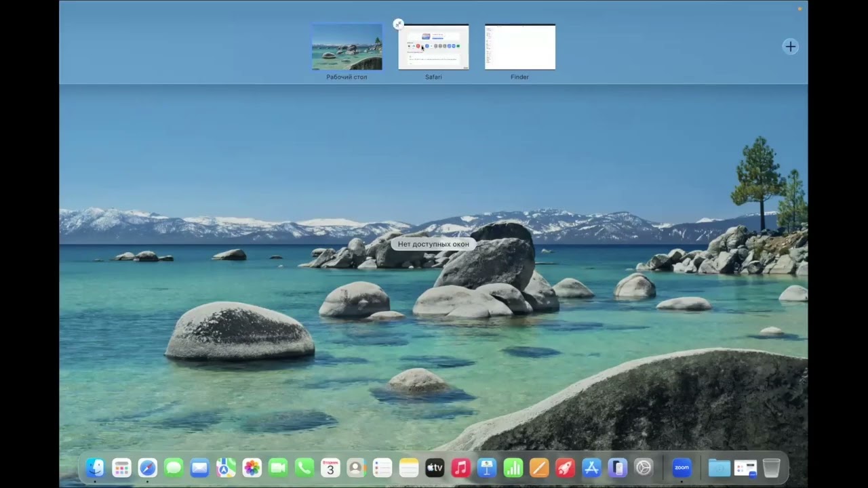868x488 pixels.
Task: Switch to the Рабочий стол space thumbnail
Action: pos(347,47)
